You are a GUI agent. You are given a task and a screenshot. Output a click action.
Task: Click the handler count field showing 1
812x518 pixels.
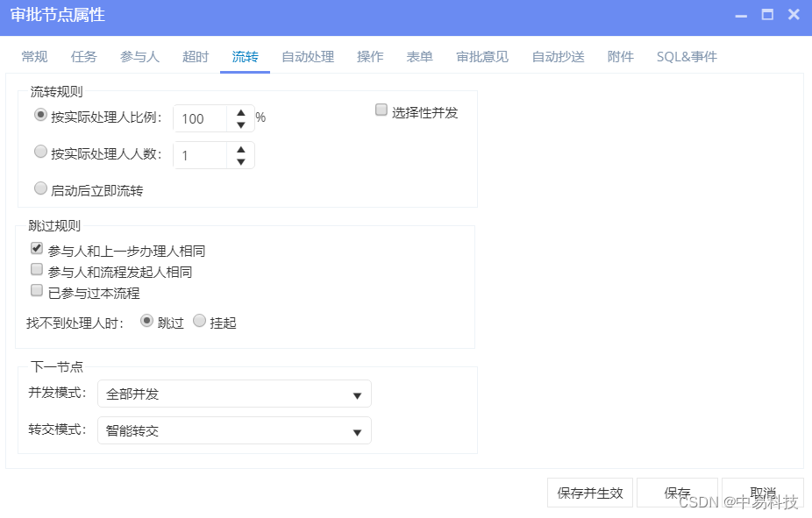coord(200,155)
